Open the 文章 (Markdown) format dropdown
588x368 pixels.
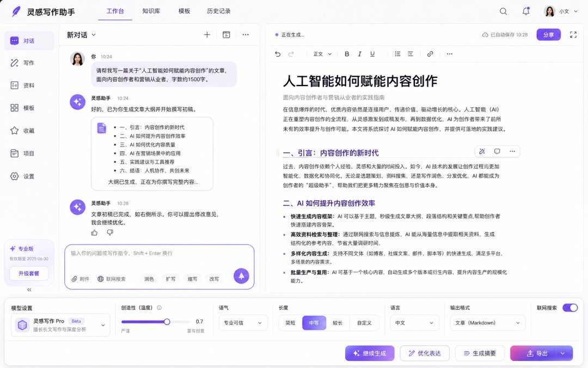[487, 323]
